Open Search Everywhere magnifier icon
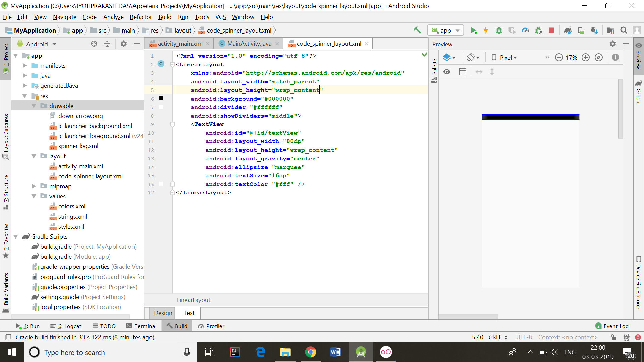This screenshot has height=362, width=644. (624, 31)
